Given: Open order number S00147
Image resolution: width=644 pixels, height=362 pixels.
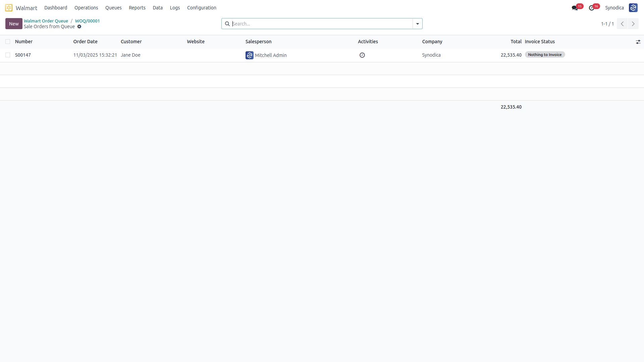Looking at the screenshot, I should [x=23, y=55].
